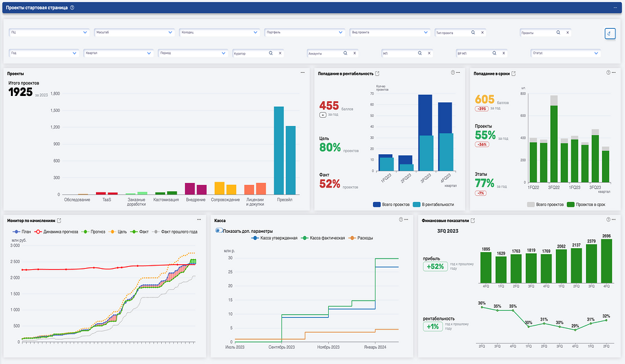The image size is (625, 364).
Task: Clear the Тип проекта filter with X
Action: tap(482, 32)
